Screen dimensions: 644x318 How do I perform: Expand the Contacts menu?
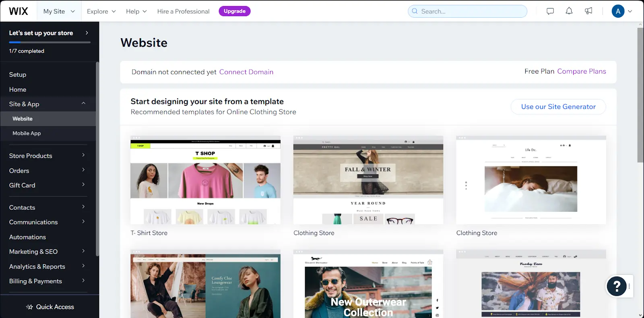point(48,207)
